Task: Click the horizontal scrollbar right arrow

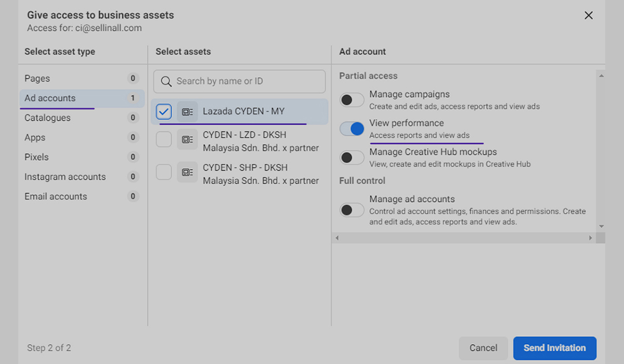Action: pyautogui.click(x=591, y=238)
